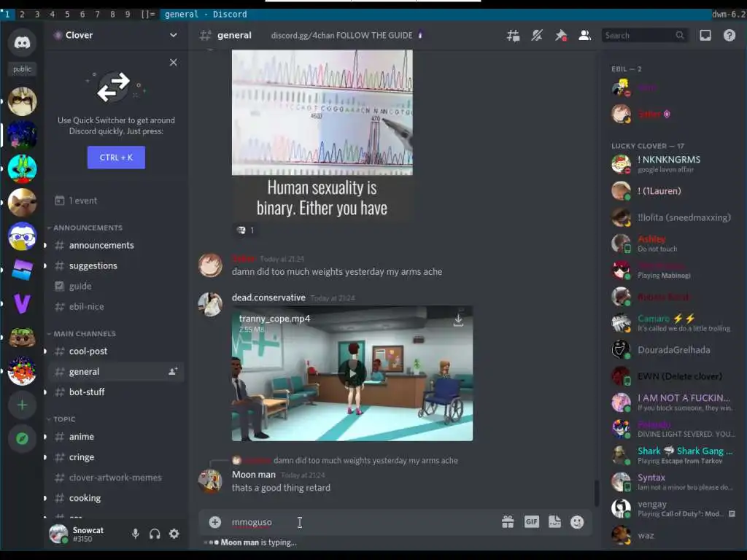Click the message input field
This screenshot has height=560, width=747.
point(362,522)
